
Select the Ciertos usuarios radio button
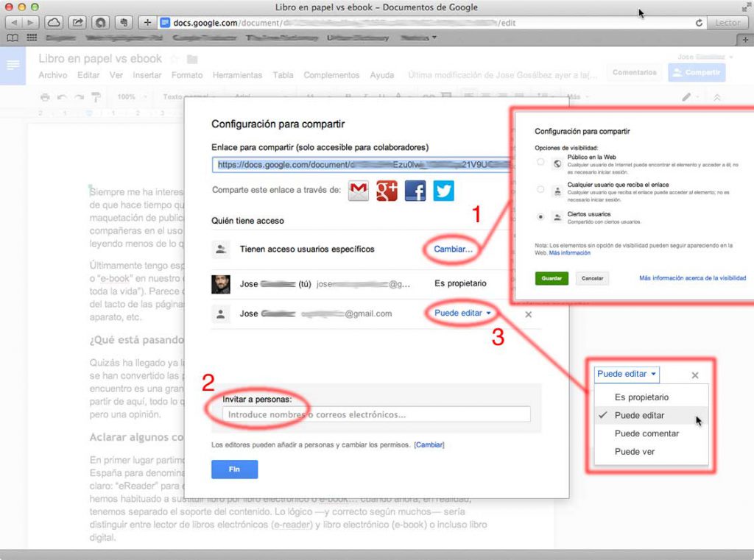point(540,217)
